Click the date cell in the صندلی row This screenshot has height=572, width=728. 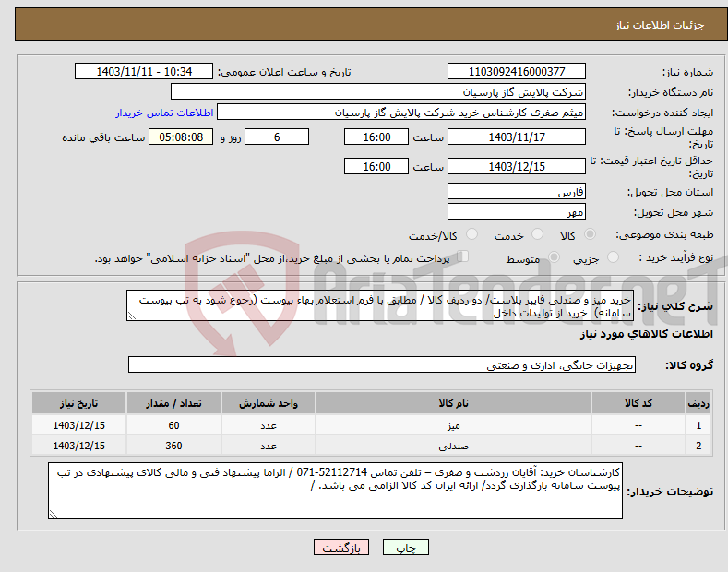[79, 446]
